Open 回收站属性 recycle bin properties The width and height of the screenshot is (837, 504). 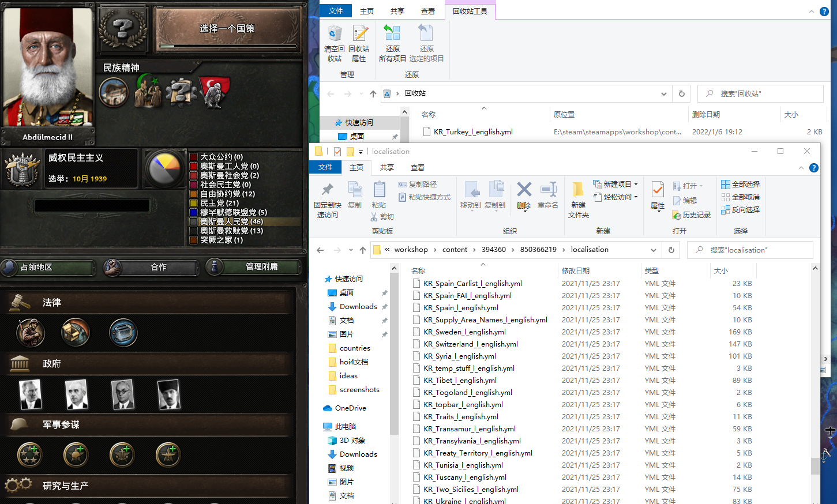tap(359, 43)
